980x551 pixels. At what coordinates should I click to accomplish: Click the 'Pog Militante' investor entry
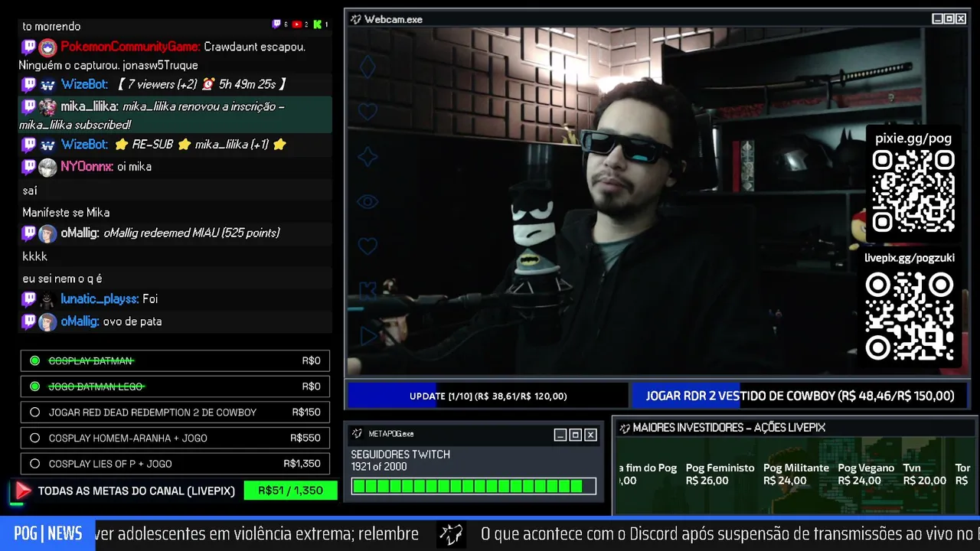pyautogui.click(x=796, y=474)
